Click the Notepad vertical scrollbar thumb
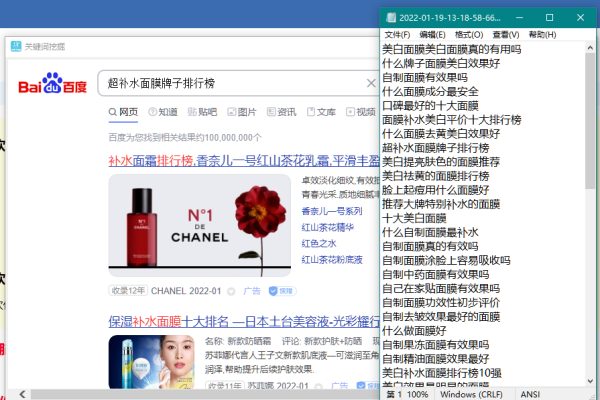Viewport: 600px width, 400px height. 590,121
